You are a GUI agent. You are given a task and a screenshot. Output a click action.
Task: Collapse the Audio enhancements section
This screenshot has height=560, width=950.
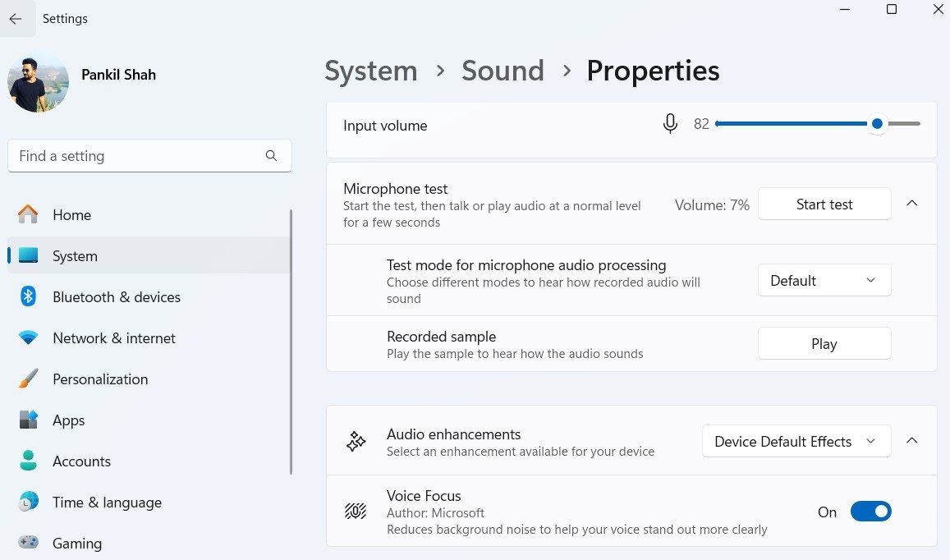(x=911, y=440)
